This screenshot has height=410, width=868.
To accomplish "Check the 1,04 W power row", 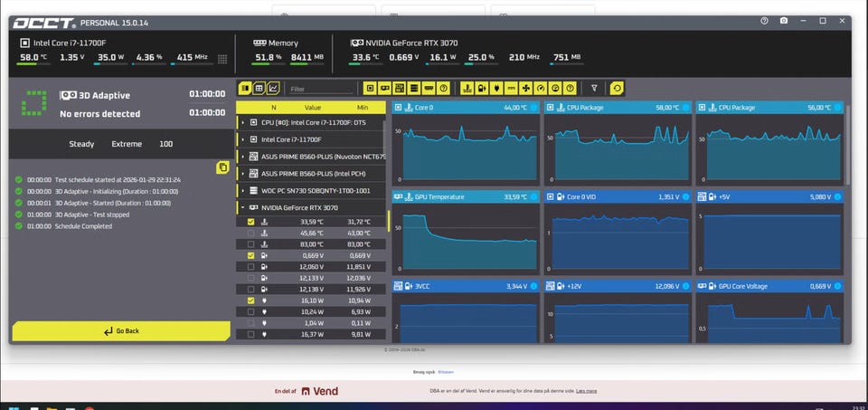I will point(250,323).
